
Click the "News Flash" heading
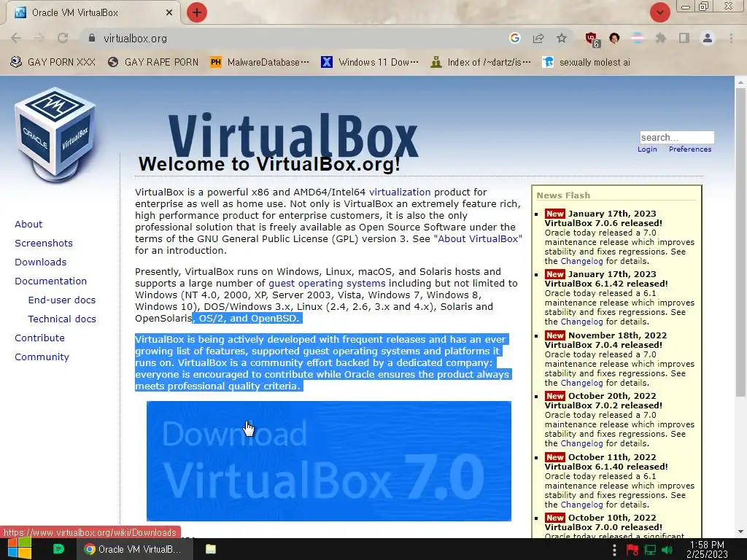[x=563, y=195]
